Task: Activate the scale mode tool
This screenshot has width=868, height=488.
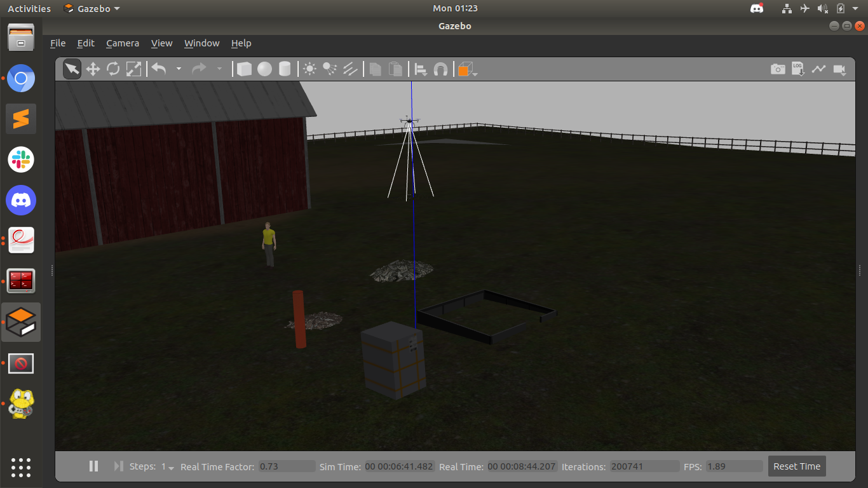Action: click(x=133, y=69)
